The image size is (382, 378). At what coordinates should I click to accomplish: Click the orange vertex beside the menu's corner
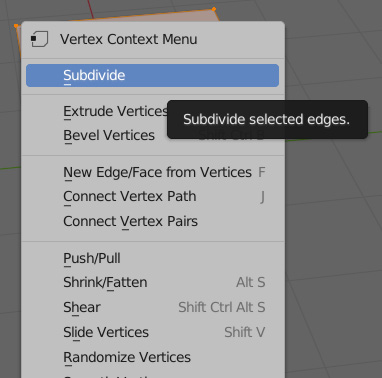pyautogui.click(x=16, y=26)
